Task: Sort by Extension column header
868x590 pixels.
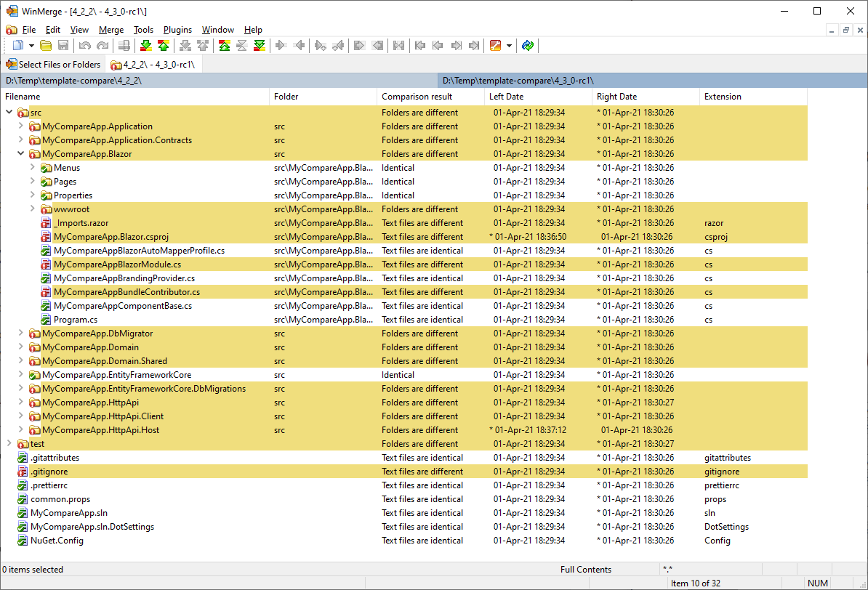Action: (x=723, y=97)
